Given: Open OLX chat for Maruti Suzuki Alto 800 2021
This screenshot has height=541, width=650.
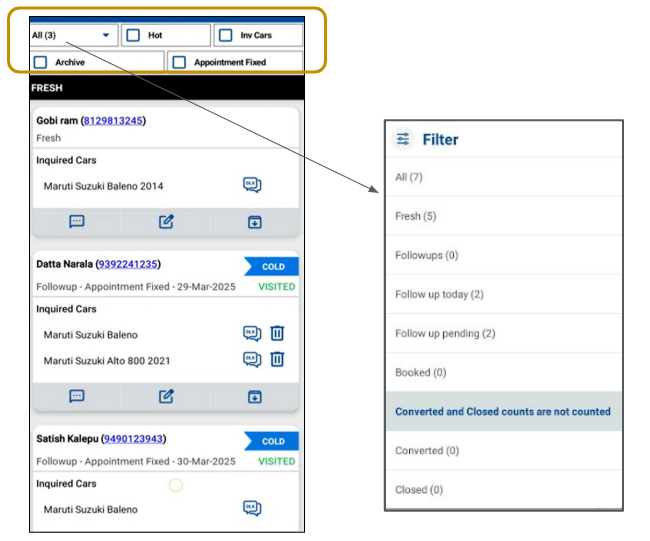Looking at the screenshot, I should coord(252,359).
